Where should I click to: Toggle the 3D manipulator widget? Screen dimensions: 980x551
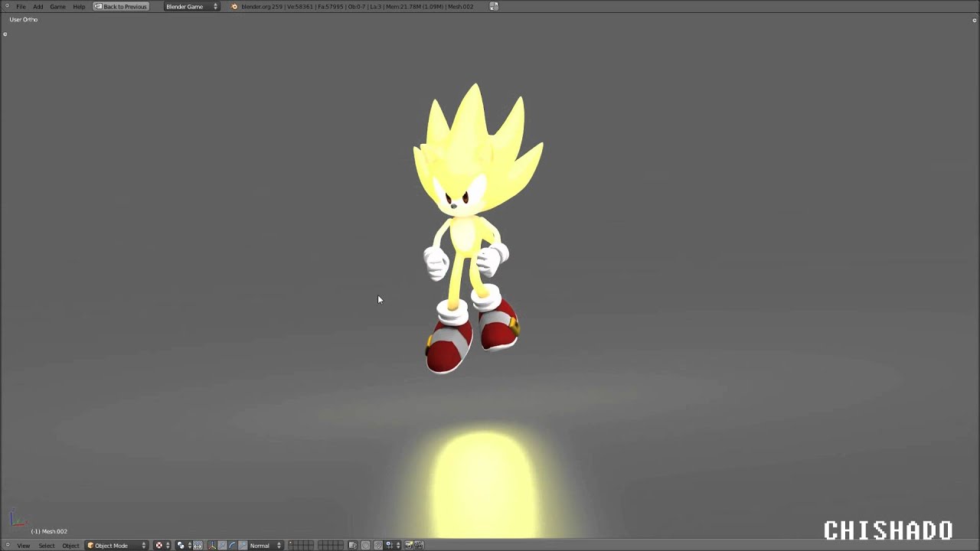(212, 546)
